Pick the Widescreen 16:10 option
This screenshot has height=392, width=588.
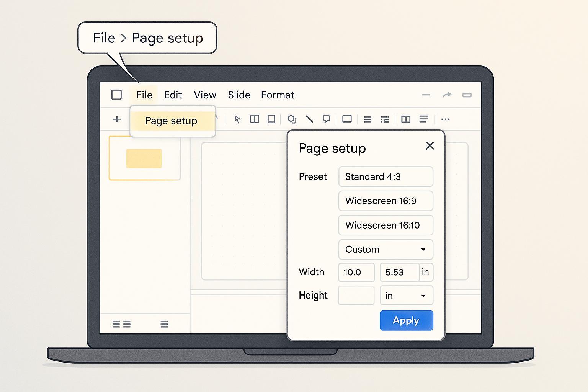(385, 225)
